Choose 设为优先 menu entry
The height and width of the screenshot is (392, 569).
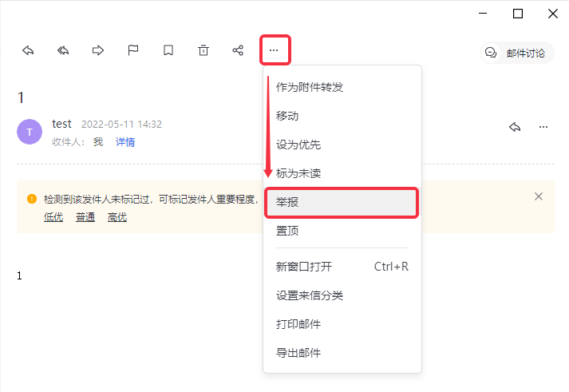click(342, 145)
